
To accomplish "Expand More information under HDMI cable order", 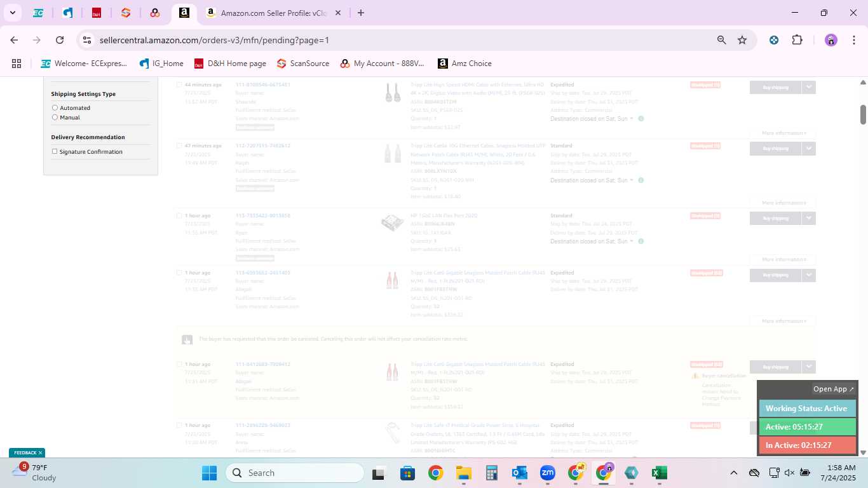I will point(784,133).
